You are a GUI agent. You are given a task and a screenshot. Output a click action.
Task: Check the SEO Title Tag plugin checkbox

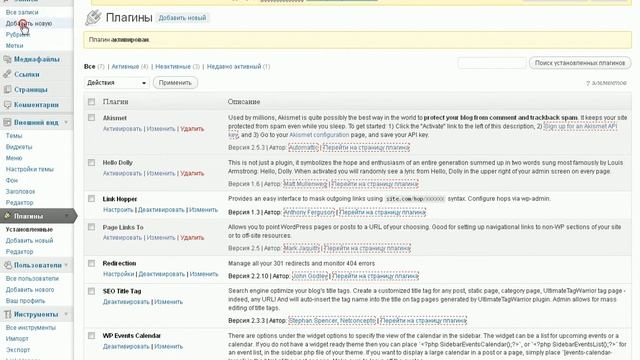coord(91,291)
